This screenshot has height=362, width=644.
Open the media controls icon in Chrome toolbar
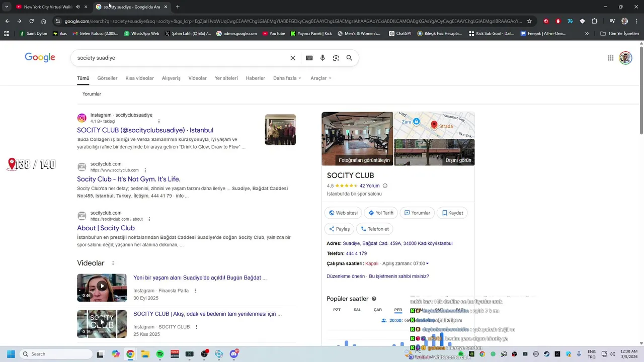click(x=612, y=21)
